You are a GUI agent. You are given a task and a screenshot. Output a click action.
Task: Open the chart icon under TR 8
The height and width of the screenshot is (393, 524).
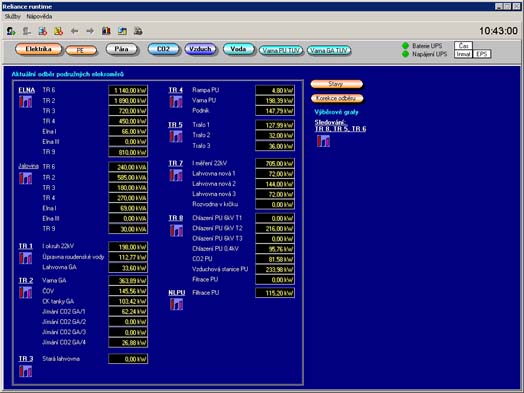176,230
